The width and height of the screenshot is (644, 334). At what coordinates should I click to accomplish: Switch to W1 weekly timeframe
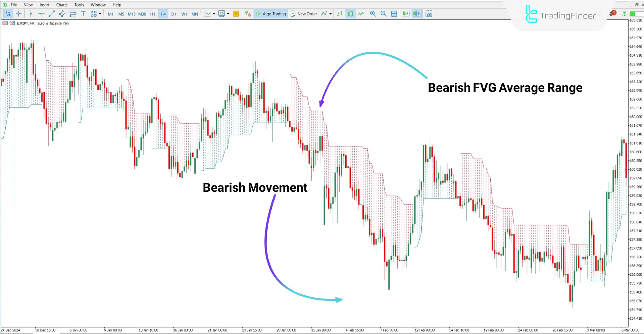pyautogui.click(x=184, y=14)
